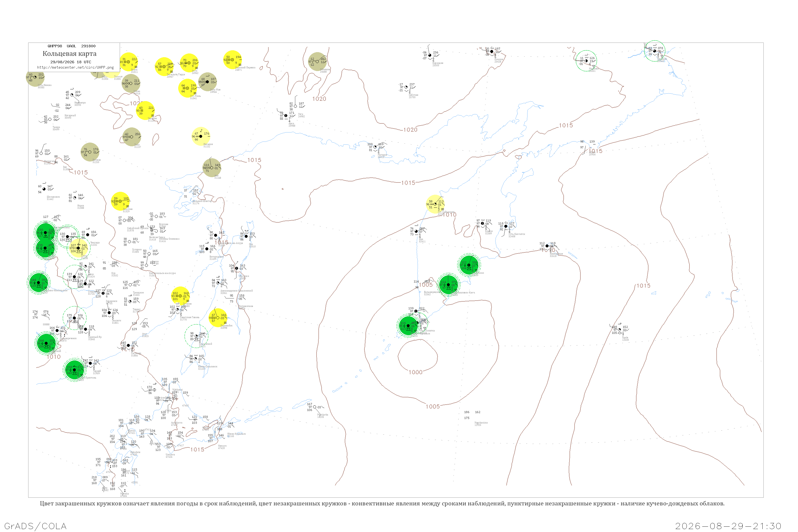Select the station label "Красный Яр"
Viewport: 798px width, 532px height.
[x=95, y=337]
